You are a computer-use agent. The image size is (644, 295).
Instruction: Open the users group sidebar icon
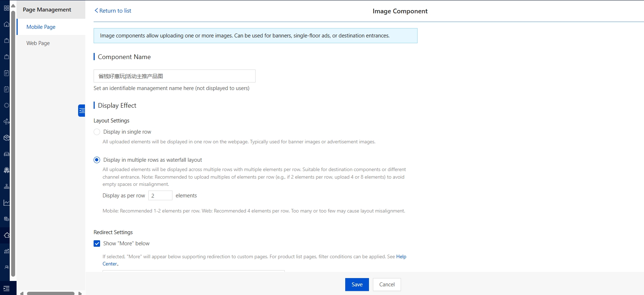[x=6, y=267]
